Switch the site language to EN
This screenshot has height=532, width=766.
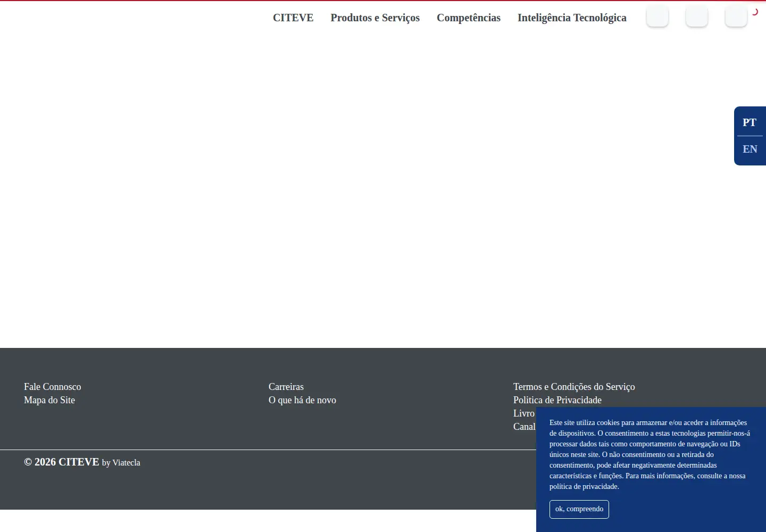click(750, 149)
